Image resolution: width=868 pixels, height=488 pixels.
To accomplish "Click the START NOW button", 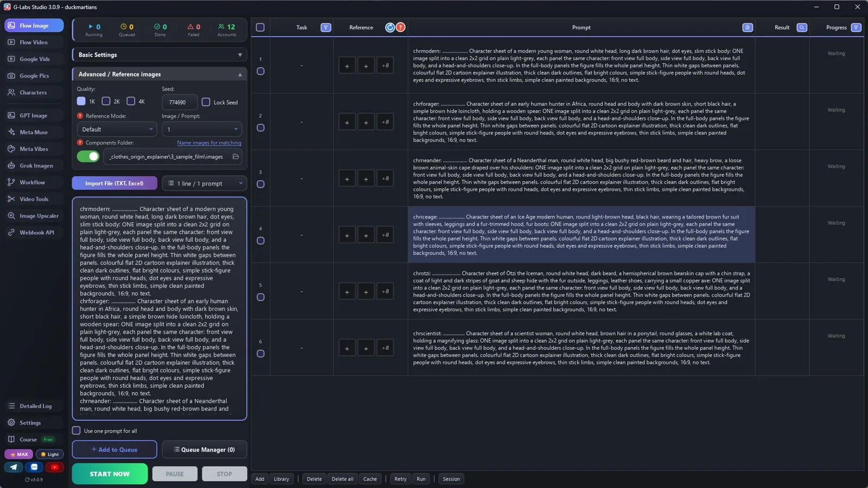I will [x=110, y=474].
